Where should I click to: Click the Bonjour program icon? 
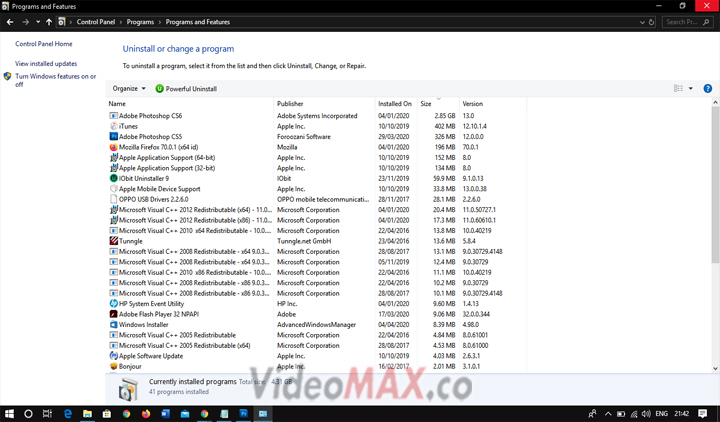tap(113, 366)
